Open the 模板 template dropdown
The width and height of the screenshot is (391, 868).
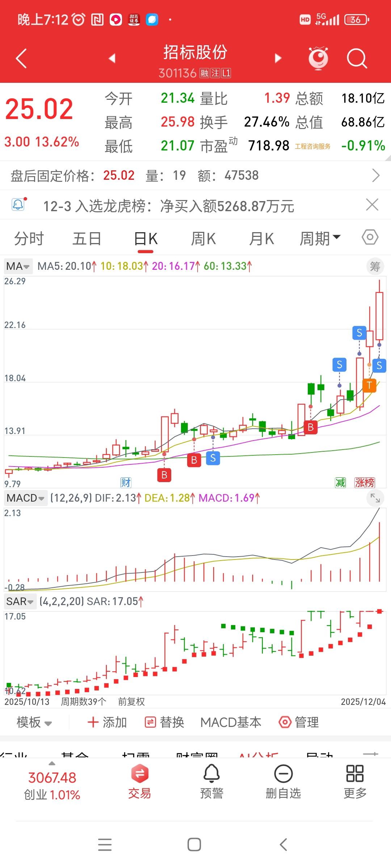point(34,722)
